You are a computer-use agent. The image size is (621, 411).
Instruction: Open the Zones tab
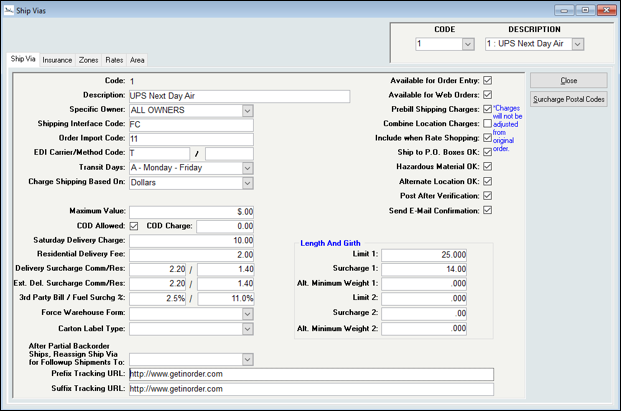[x=89, y=60]
